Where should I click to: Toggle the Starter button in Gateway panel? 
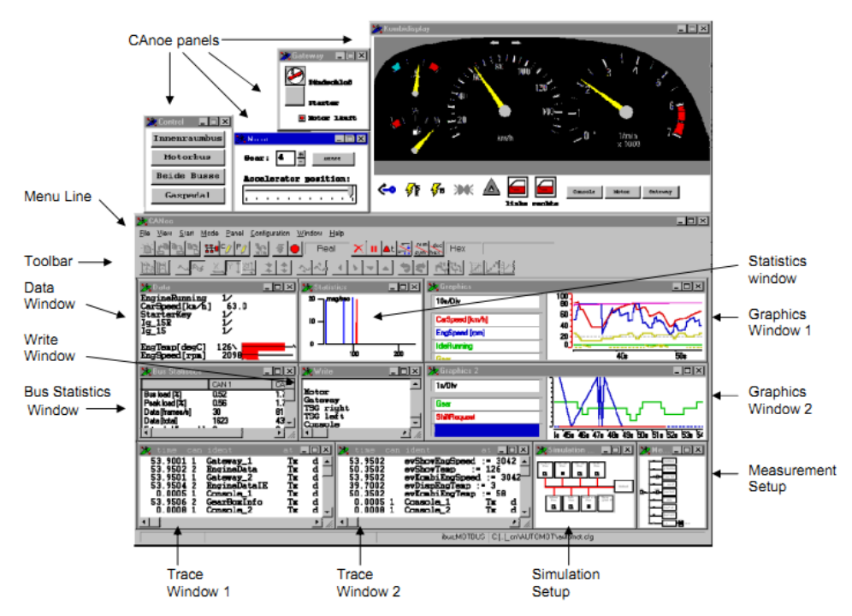(295, 99)
